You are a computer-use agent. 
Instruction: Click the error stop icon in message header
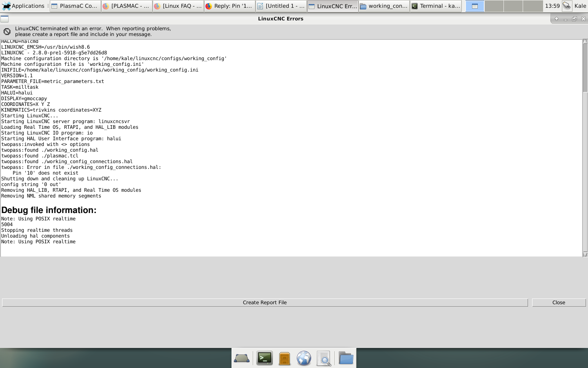coord(7,31)
